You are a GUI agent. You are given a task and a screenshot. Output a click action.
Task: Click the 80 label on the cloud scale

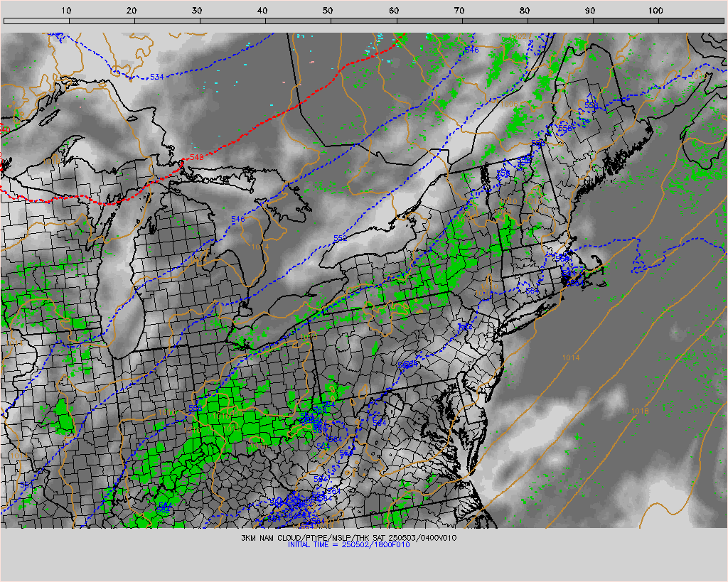525,10
